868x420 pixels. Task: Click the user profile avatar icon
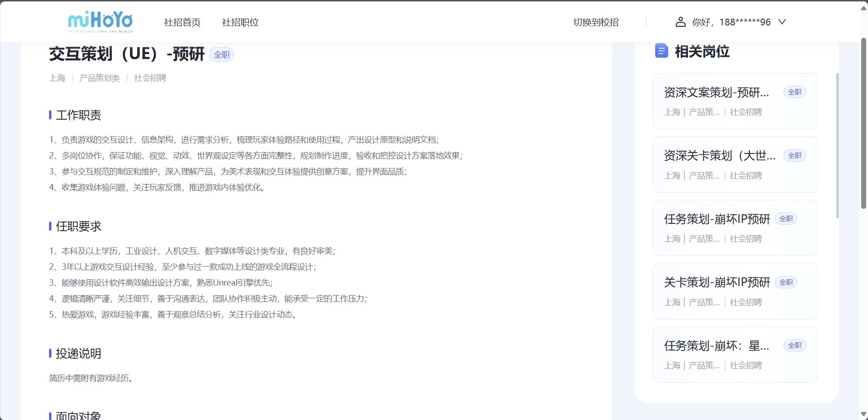680,22
